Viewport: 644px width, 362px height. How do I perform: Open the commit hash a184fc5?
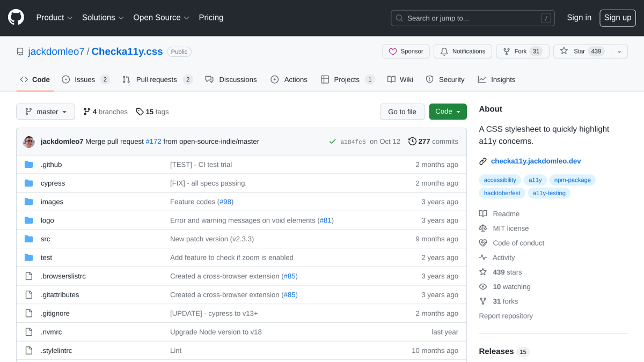pyautogui.click(x=353, y=142)
